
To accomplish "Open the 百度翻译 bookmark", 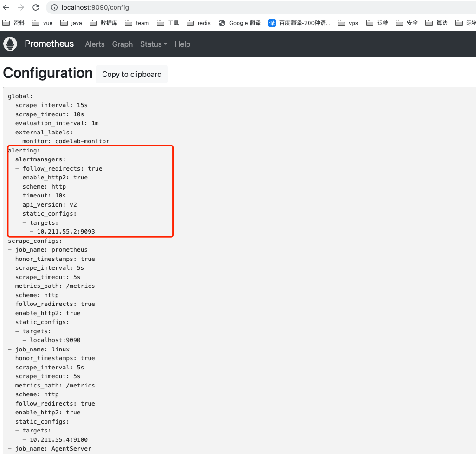I will click(x=300, y=23).
